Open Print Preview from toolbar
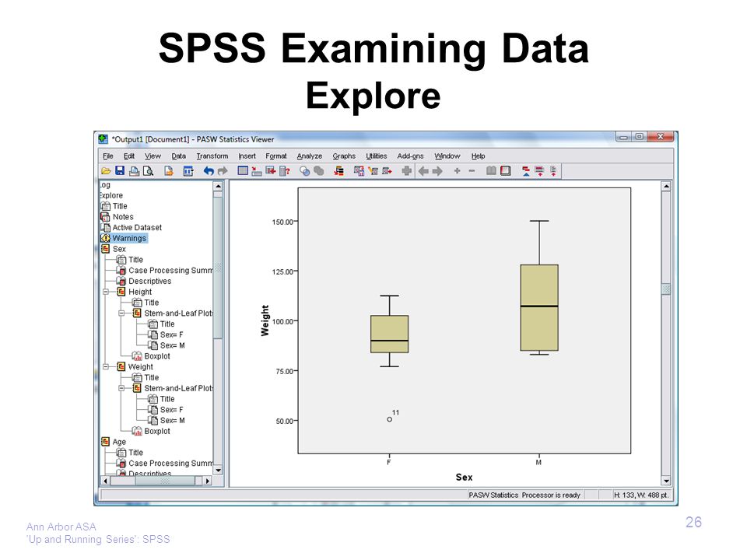 click(x=148, y=171)
